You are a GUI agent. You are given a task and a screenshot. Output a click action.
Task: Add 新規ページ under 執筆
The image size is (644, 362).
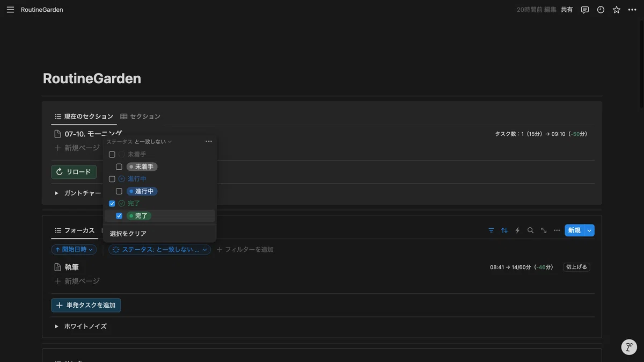(x=77, y=281)
